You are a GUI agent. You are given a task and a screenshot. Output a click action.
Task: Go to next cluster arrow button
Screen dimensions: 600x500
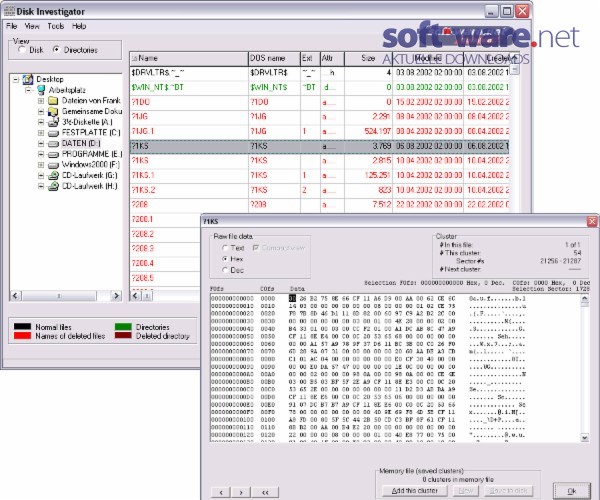[241, 492]
